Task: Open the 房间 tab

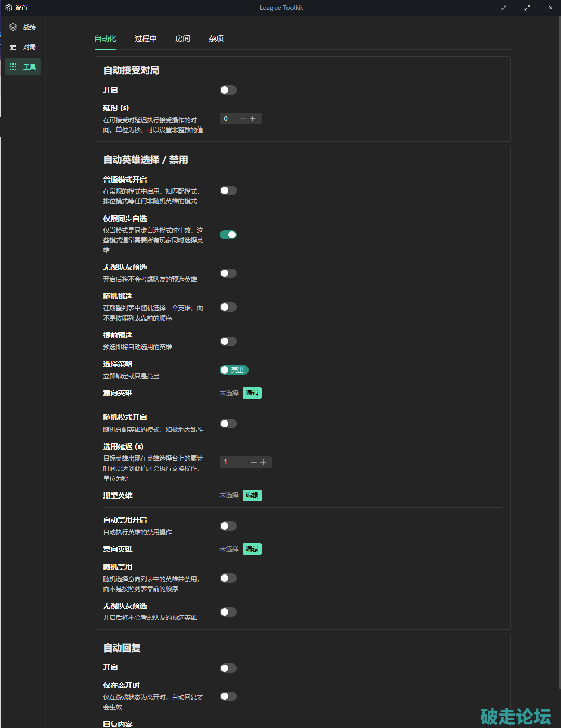Action: (x=182, y=39)
